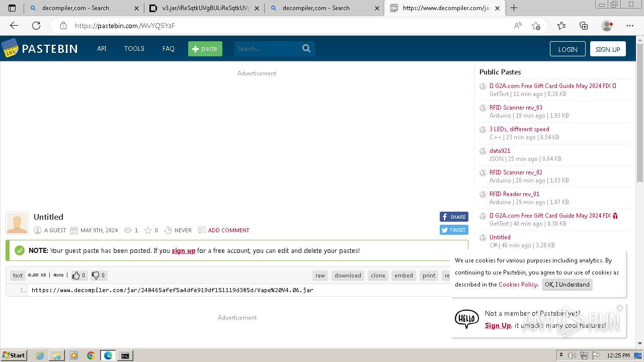Click the Cookies Policy link

click(x=518, y=285)
